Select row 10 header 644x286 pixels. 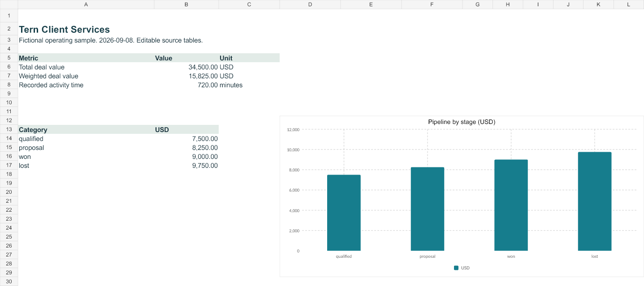9,103
